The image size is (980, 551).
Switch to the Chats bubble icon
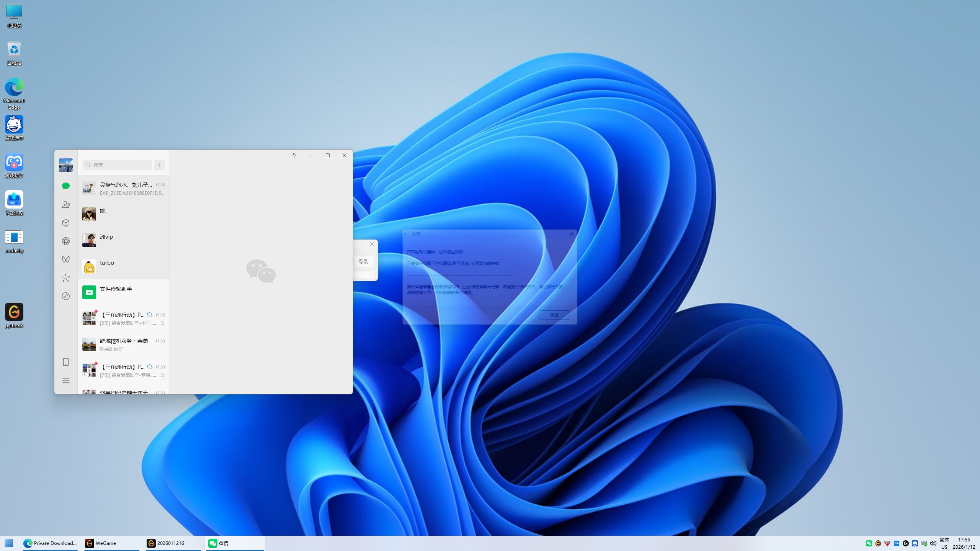click(66, 186)
